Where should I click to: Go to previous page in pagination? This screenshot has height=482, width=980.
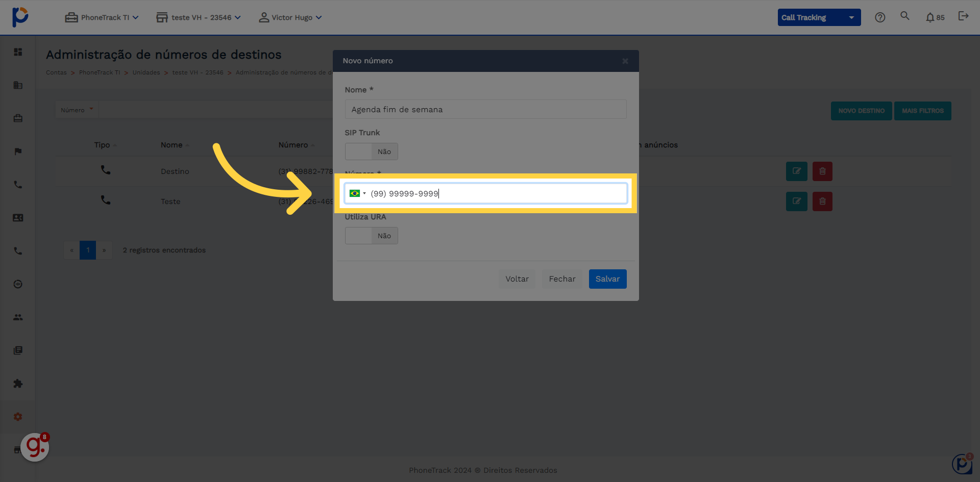[x=71, y=250]
